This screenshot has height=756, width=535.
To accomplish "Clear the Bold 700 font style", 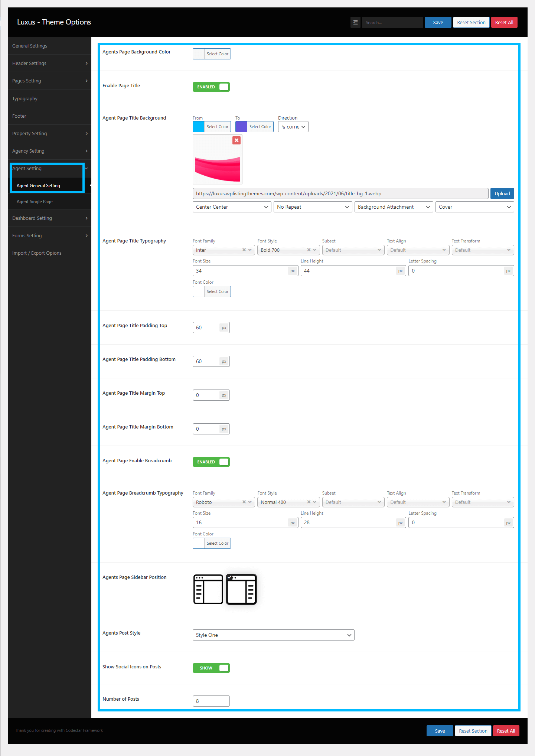I will [x=309, y=250].
